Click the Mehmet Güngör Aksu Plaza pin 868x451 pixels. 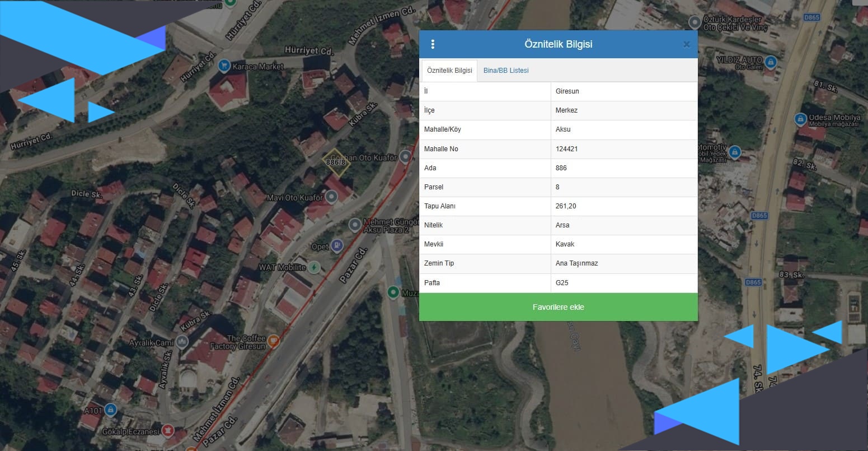[354, 225]
